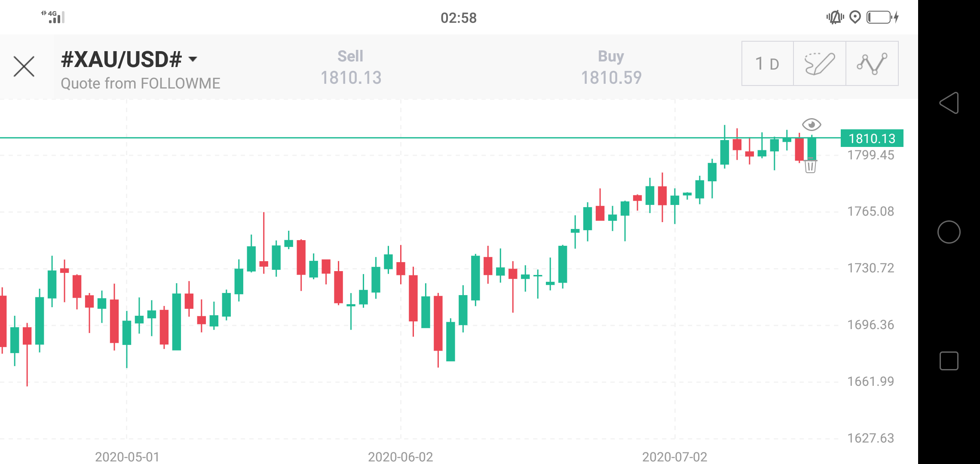980x464 pixels.
Task: Open the drawing tools pencil icon
Action: pyautogui.click(x=819, y=64)
